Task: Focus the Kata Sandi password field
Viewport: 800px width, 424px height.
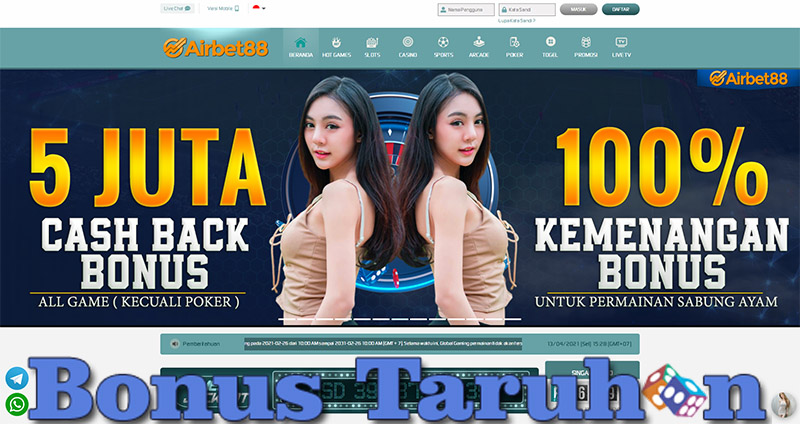Action: tap(527, 10)
